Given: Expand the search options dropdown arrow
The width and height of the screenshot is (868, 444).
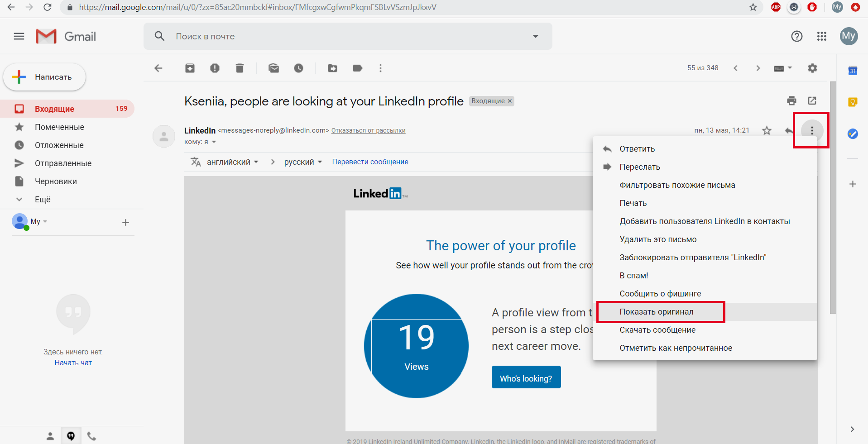Looking at the screenshot, I should click(536, 36).
